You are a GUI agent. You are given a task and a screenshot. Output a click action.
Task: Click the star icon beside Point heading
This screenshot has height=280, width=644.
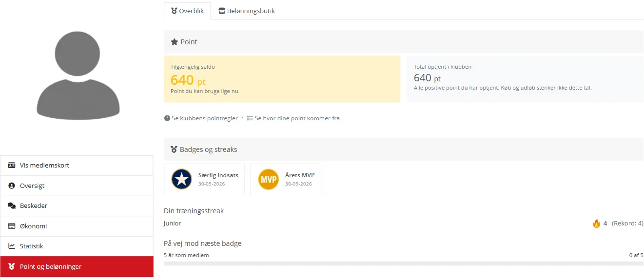click(174, 42)
